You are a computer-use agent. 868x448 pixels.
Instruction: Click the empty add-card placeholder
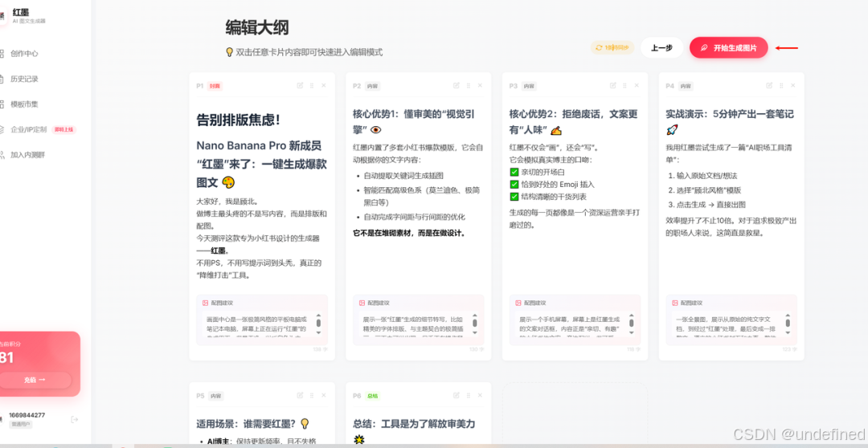pyautogui.click(x=575, y=415)
